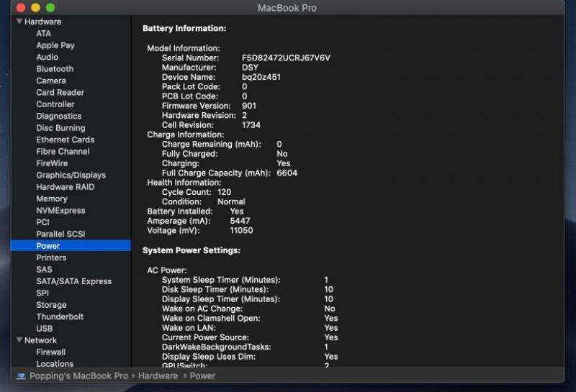Open the USB hardware entry
The width and height of the screenshot is (576, 392).
click(x=45, y=329)
